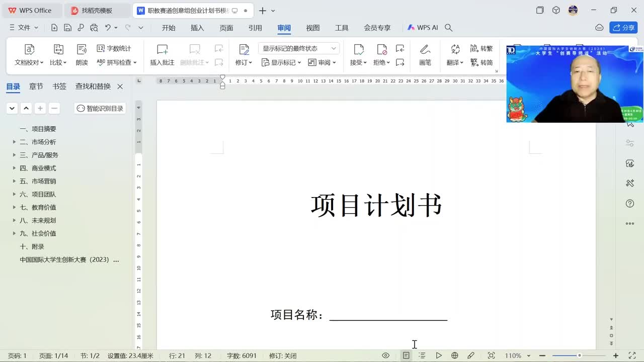Convert text with 转简 button

coord(481,62)
